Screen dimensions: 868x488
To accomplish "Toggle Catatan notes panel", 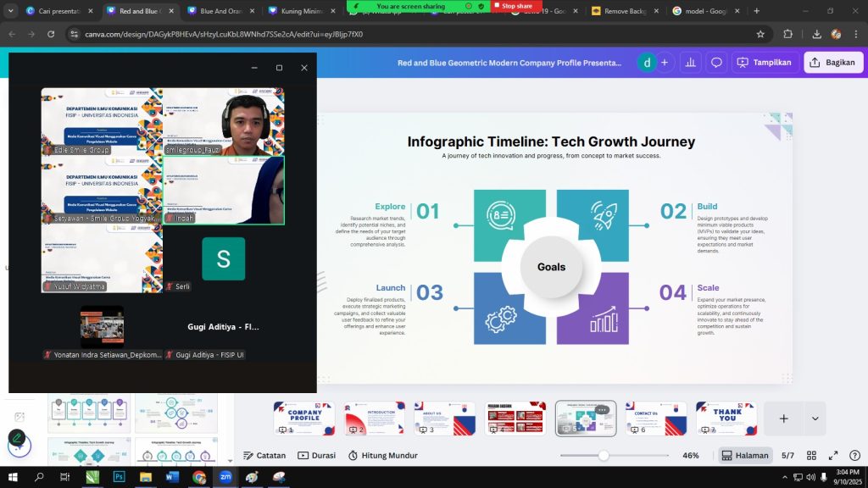I will point(264,455).
